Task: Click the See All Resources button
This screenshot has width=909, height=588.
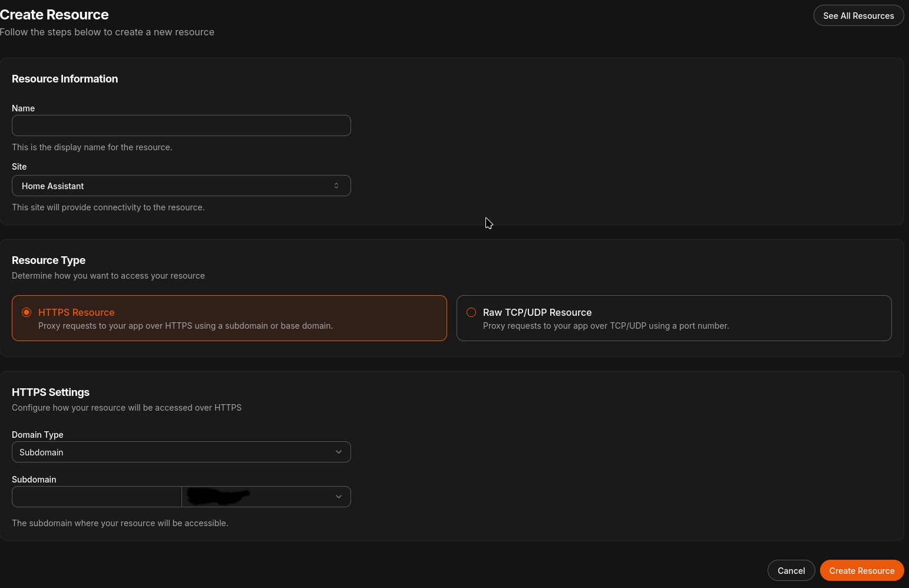Action: click(x=858, y=16)
